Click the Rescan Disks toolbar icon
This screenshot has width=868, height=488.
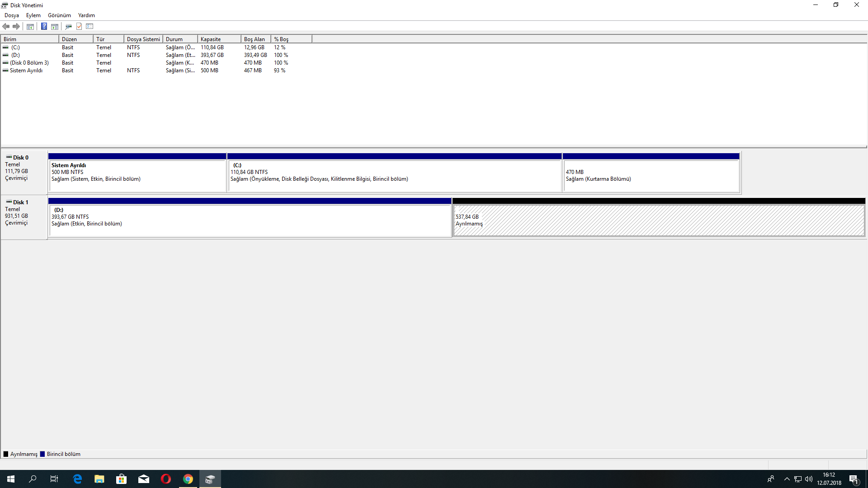point(68,26)
